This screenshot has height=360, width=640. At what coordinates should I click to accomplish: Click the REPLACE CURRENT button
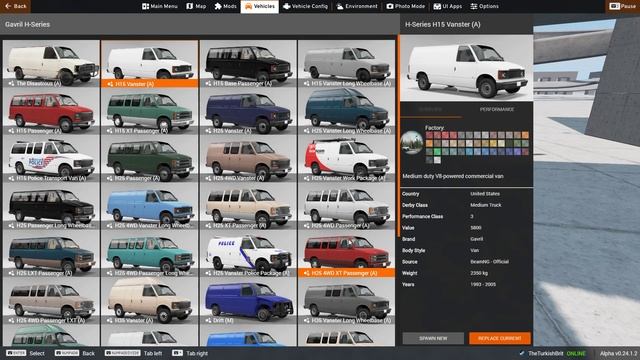point(500,338)
